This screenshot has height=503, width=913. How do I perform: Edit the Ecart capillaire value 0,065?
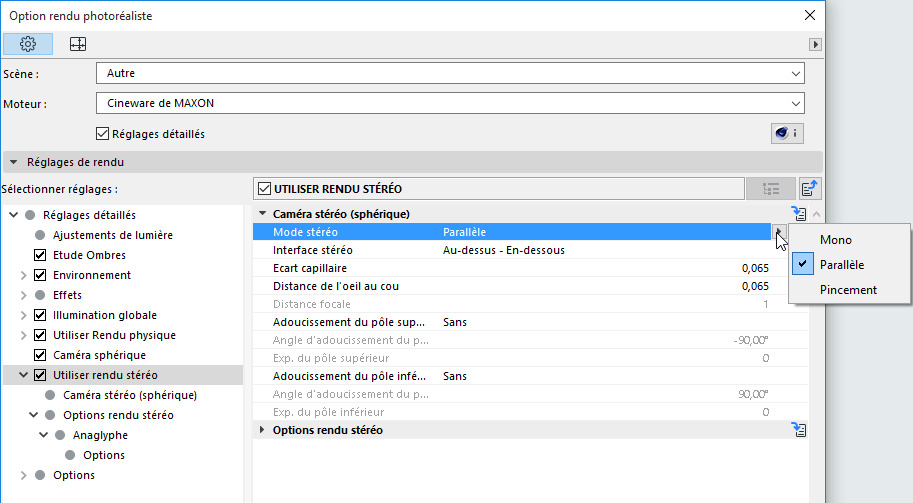(755, 268)
